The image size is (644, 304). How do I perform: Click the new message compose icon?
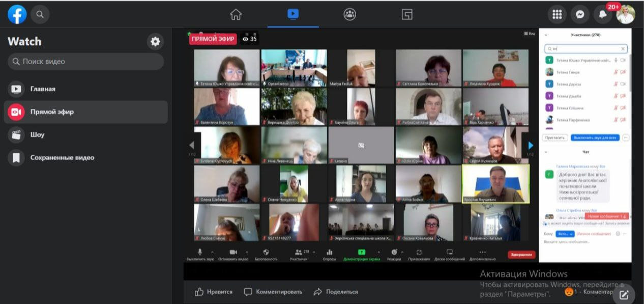point(624,294)
